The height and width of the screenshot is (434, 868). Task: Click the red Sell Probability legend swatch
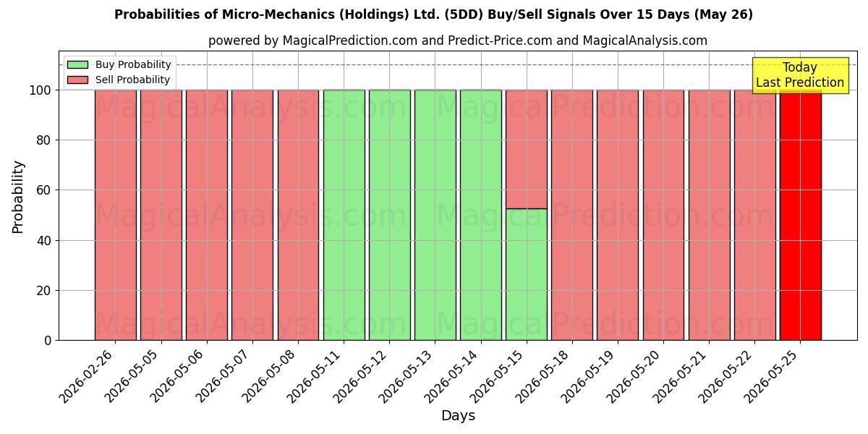tap(77, 80)
